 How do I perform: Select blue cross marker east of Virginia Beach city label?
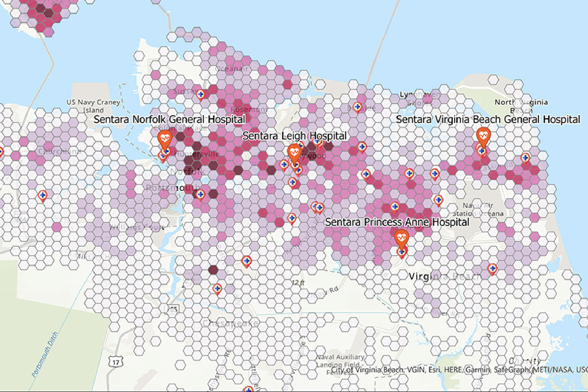[492, 269]
